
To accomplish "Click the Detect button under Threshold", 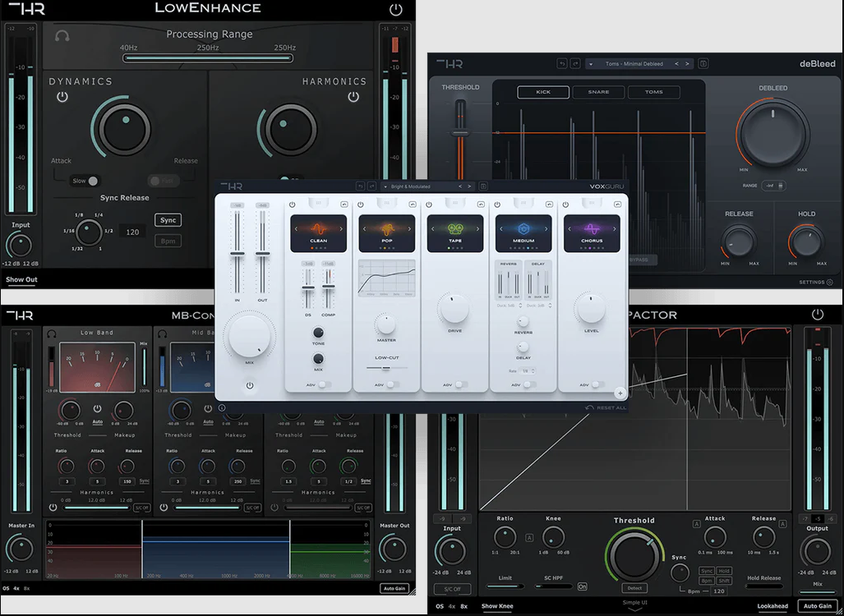I will [x=634, y=588].
